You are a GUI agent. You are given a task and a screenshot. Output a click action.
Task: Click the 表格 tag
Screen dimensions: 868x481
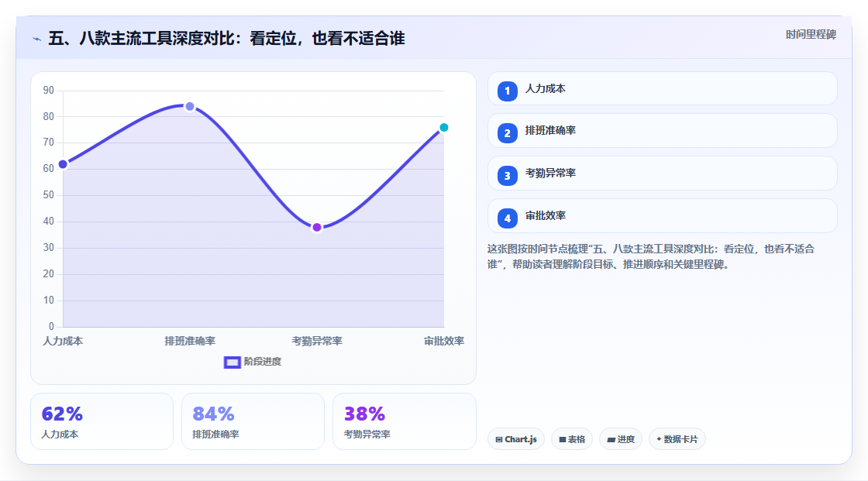(x=572, y=439)
